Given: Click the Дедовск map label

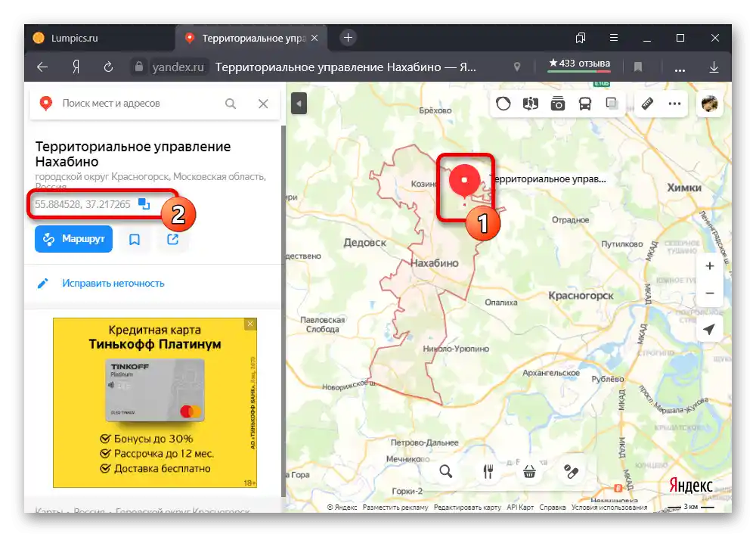Looking at the screenshot, I should pos(365,243).
